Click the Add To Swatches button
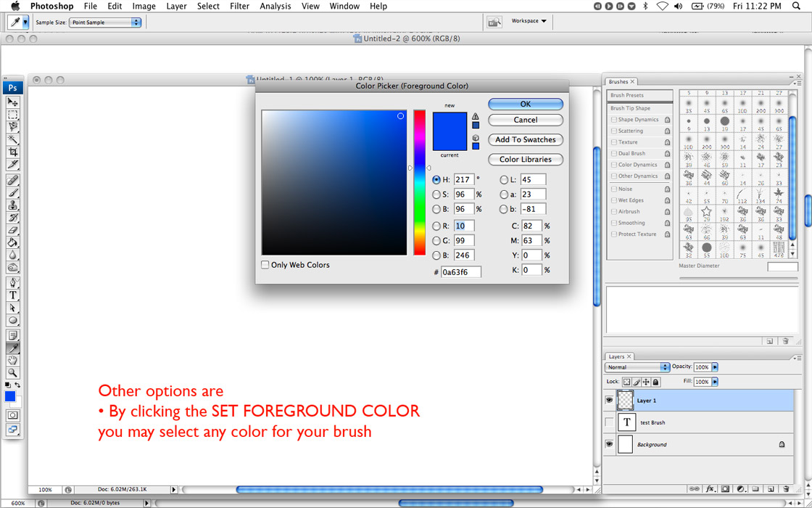The width and height of the screenshot is (812, 508). click(x=526, y=139)
